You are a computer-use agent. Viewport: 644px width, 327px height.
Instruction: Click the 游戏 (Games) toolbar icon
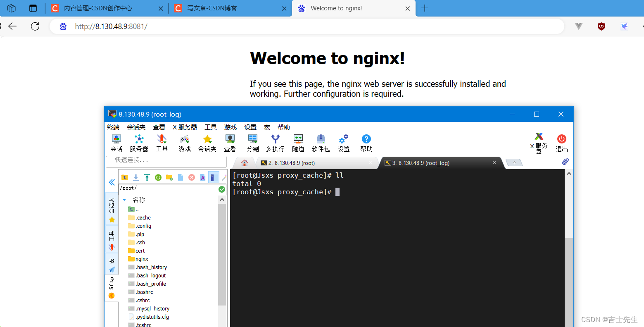coord(185,143)
